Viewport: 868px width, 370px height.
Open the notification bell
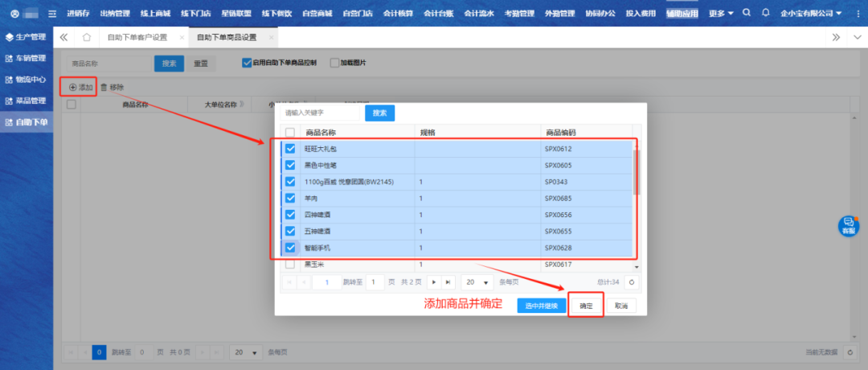(765, 13)
